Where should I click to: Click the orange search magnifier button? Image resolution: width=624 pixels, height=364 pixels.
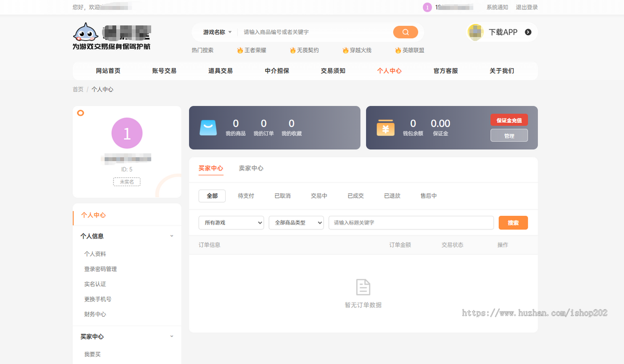click(x=406, y=32)
